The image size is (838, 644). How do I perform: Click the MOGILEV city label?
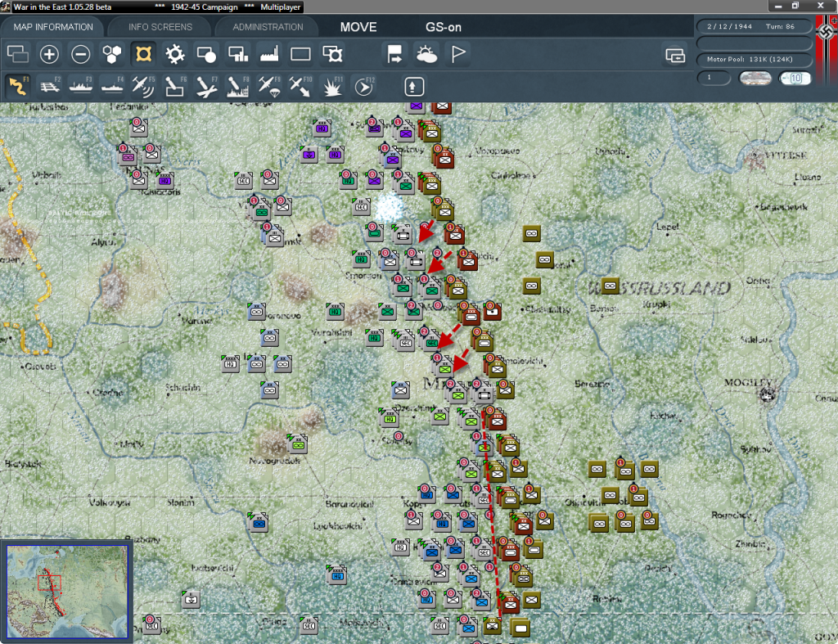click(747, 382)
